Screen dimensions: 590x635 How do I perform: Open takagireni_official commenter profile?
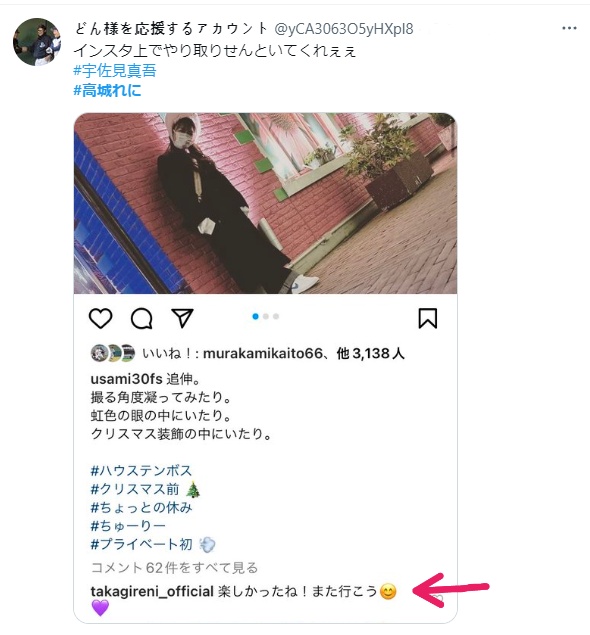pyautogui.click(x=152, y=592)
